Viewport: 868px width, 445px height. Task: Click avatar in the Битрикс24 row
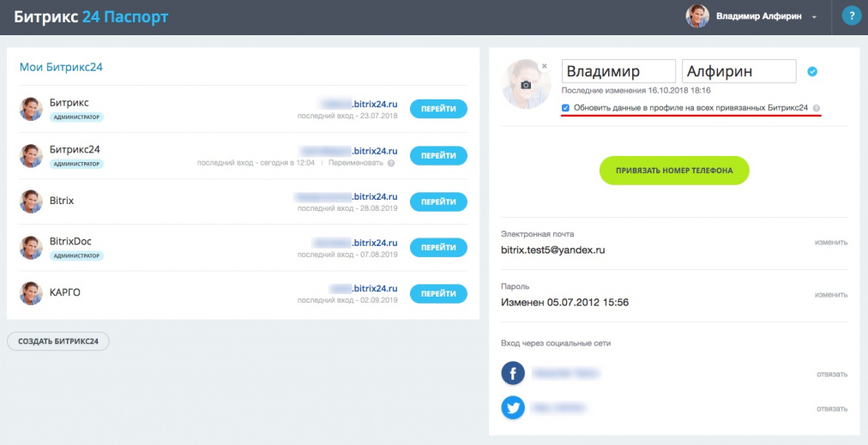click(x=31, y=155)
